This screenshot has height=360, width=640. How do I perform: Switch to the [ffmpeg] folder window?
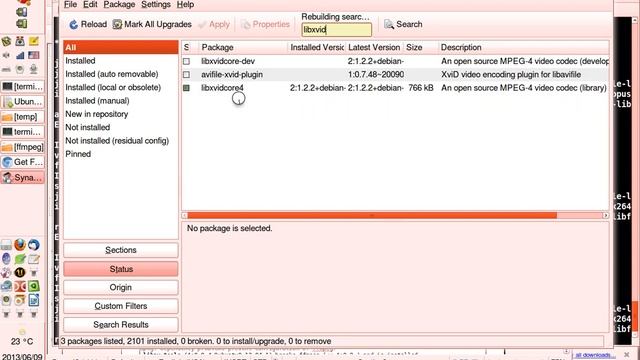pos(22,147)
